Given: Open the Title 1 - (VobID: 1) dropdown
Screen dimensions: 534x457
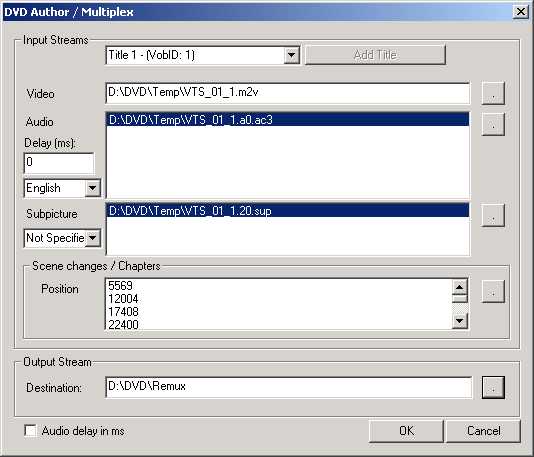Looking at the screenshot, I should point(292,55).
